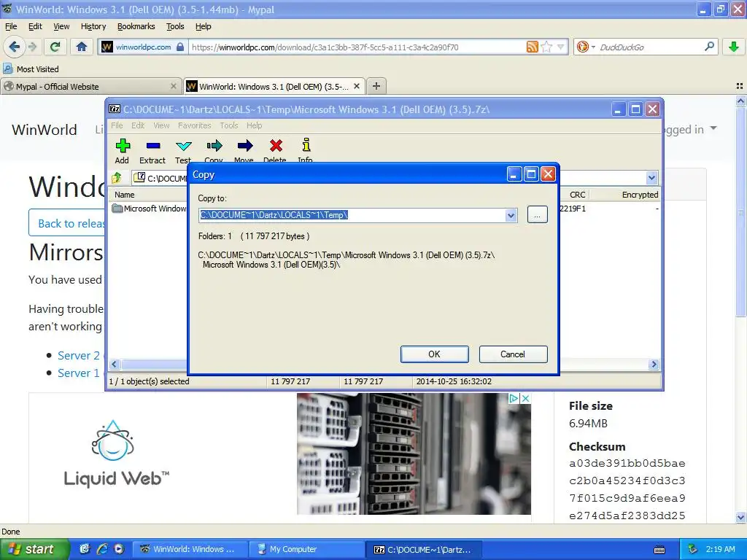This screenshot has width=747, height=560.
Task: Open the Edit menu in Mypal
Action: pyautogui.click(x=35, y=27)
